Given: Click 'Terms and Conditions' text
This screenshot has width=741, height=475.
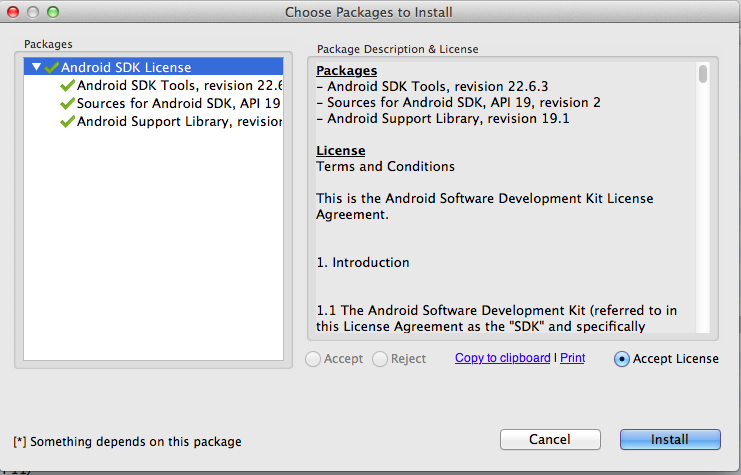Looking at the screenshot, I should point(385,166).
